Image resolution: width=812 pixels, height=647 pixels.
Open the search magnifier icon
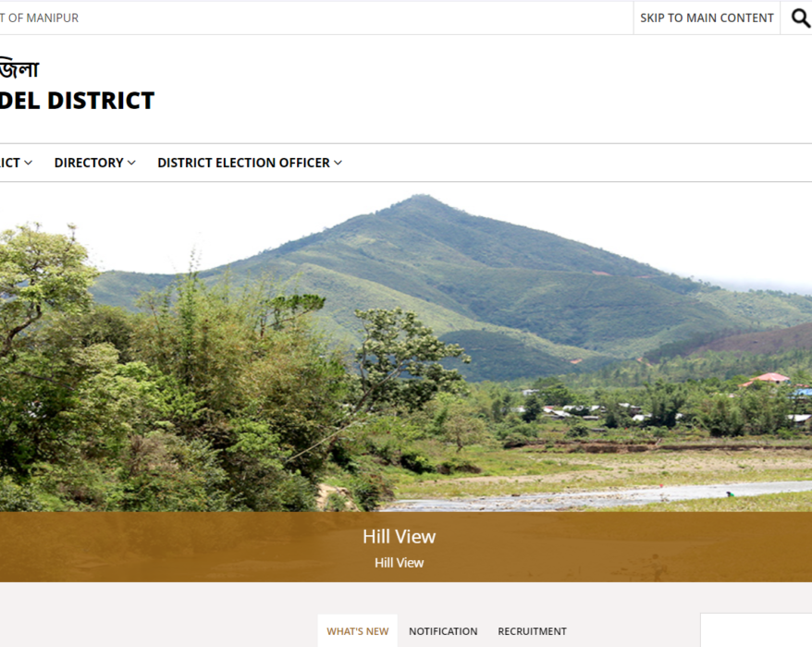(x=800, y=18)
